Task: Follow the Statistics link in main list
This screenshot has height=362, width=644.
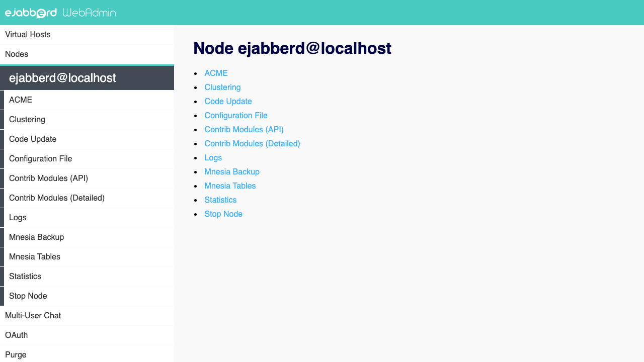Action: click(220, 200)
